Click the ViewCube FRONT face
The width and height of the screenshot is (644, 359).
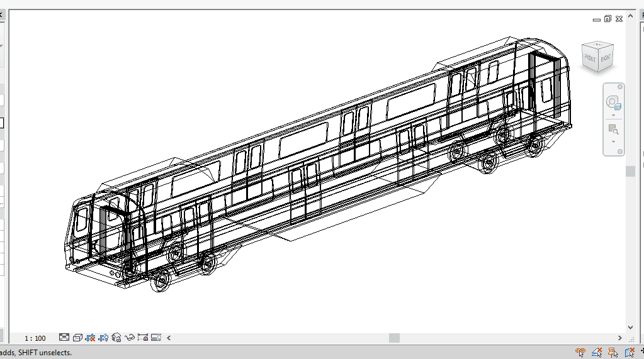(590, 58)
